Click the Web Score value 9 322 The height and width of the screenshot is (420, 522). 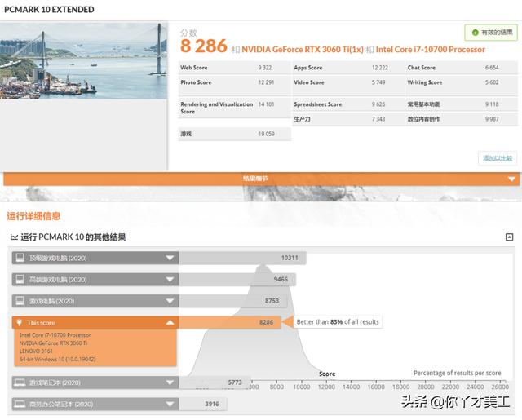pyautogui.click(x=264, y=68)
